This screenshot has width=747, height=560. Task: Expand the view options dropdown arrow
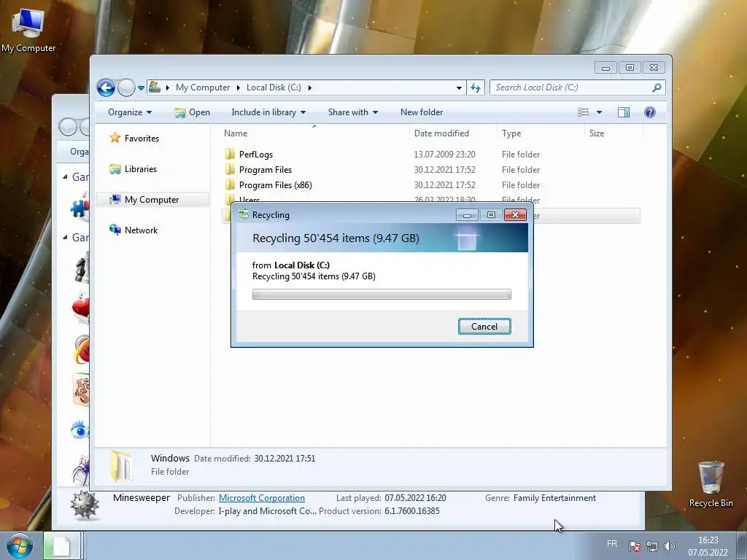(600, 112)
